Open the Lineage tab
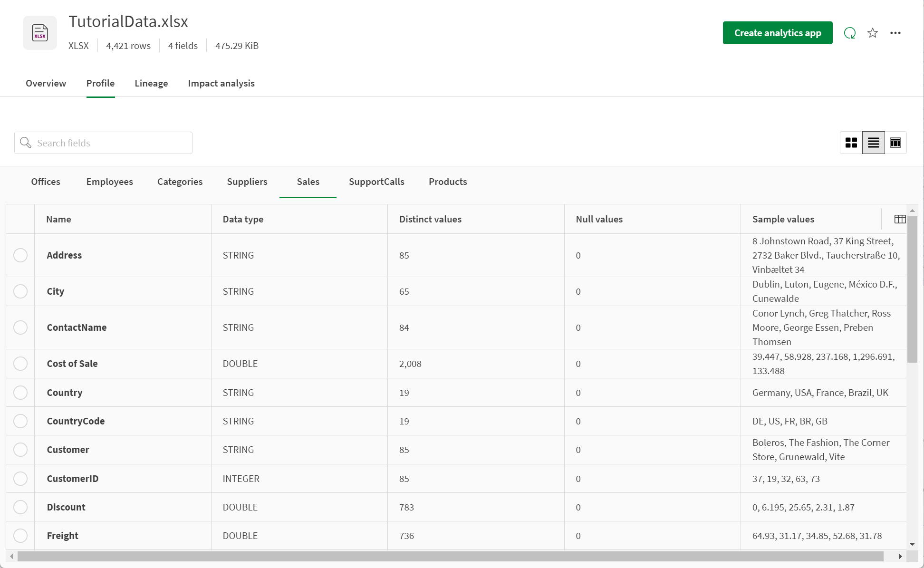This screenshot has height=568, width=924. 151,83
